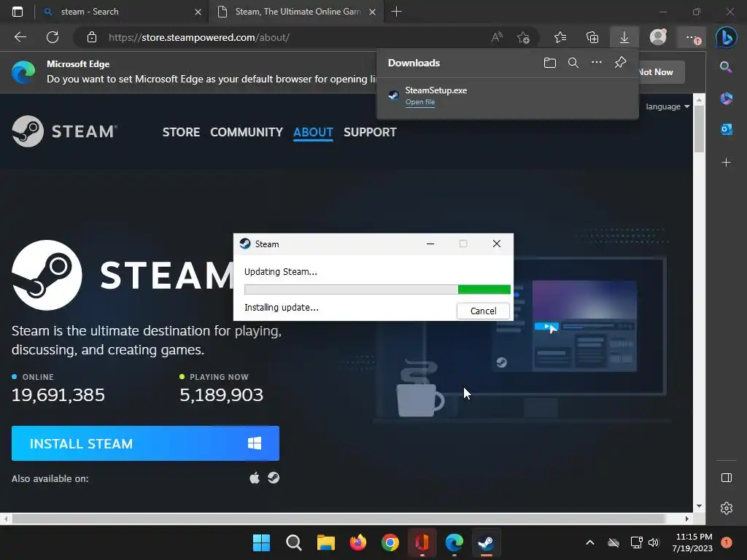Click the PLAYING NOW count 5,189,903
Screen dimensions: 747x560
222,394
